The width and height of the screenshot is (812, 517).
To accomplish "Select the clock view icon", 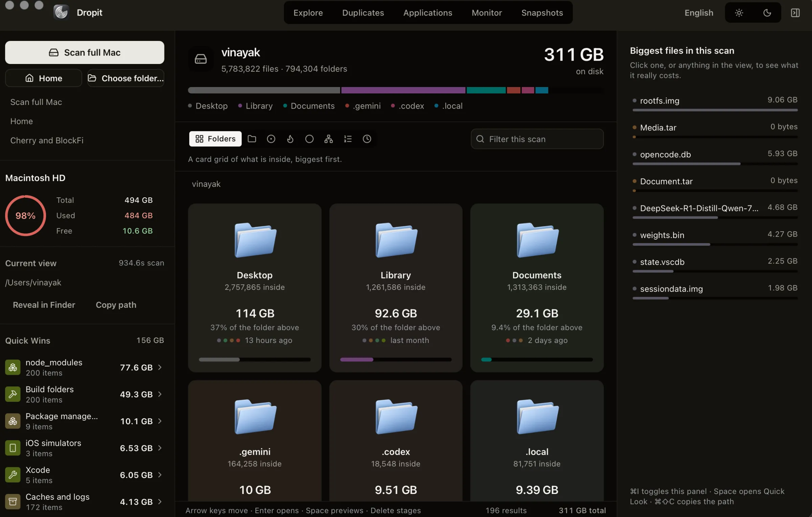I will [367, 139].
